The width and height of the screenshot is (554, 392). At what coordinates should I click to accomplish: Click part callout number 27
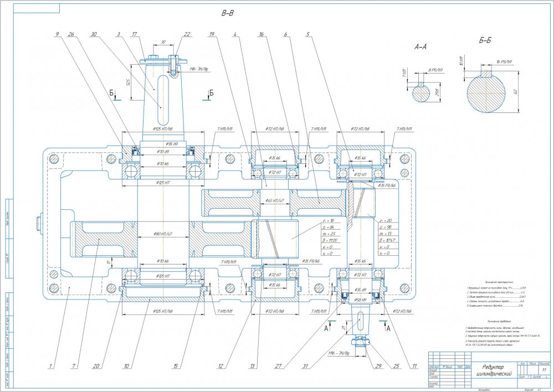tap(279, 366)
